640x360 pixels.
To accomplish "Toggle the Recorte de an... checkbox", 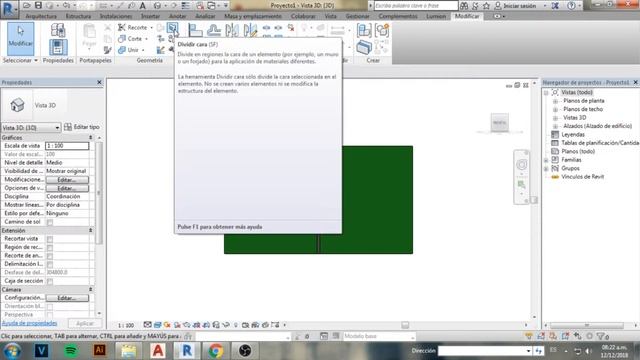I will pos(50,256).
